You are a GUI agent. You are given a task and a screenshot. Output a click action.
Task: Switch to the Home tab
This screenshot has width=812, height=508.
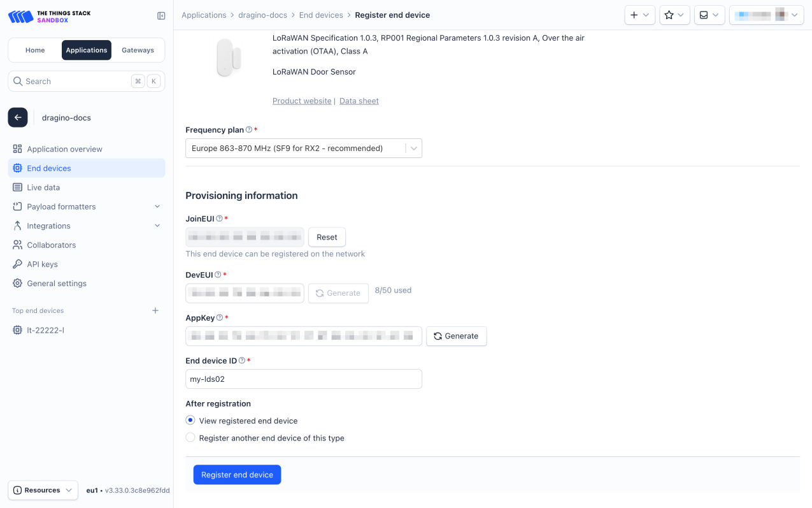(35, 50)
